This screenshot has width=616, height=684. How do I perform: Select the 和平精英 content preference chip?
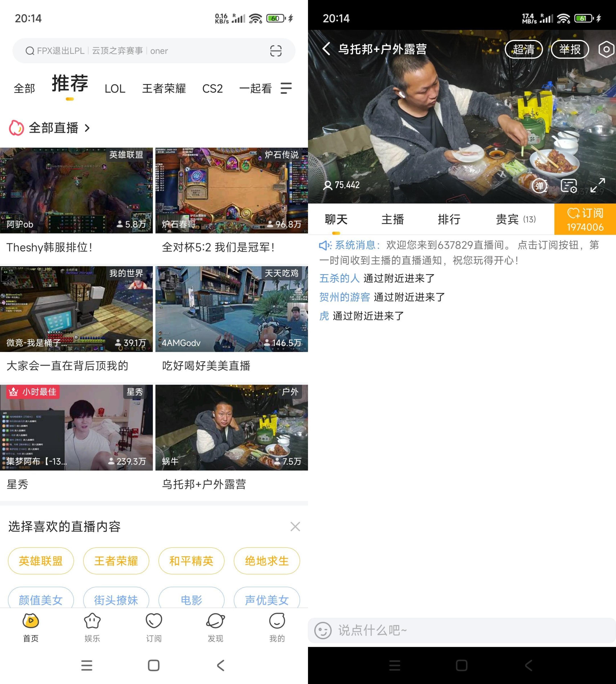[191, 561]
